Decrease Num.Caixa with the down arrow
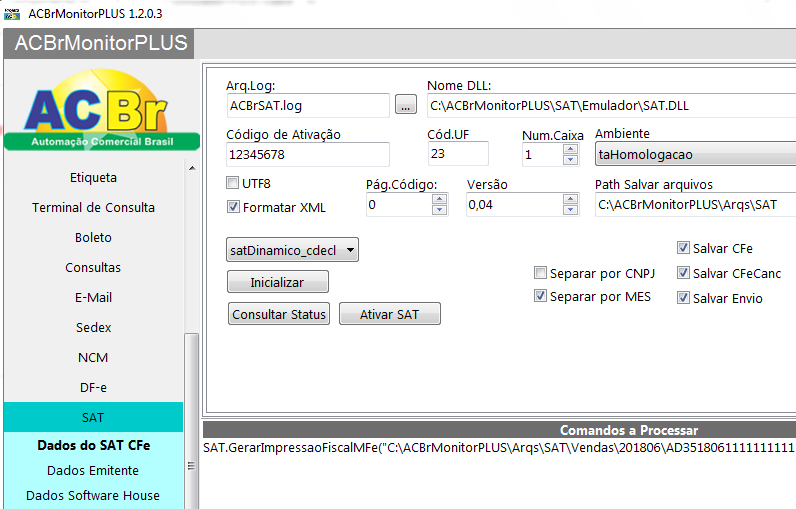The height and width of the screenshot is (509, 796). tap(571, 160)
